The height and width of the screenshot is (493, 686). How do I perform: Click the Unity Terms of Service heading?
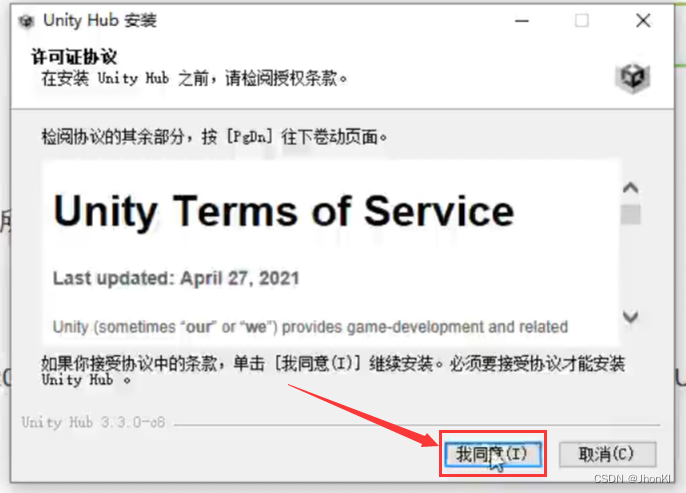click(284, 211)
